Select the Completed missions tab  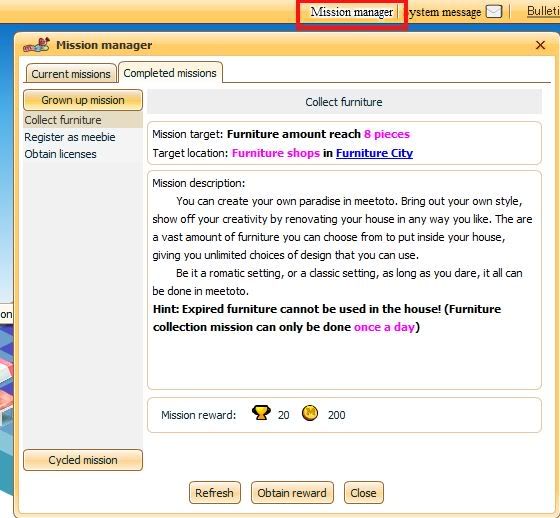pos(170,73)
